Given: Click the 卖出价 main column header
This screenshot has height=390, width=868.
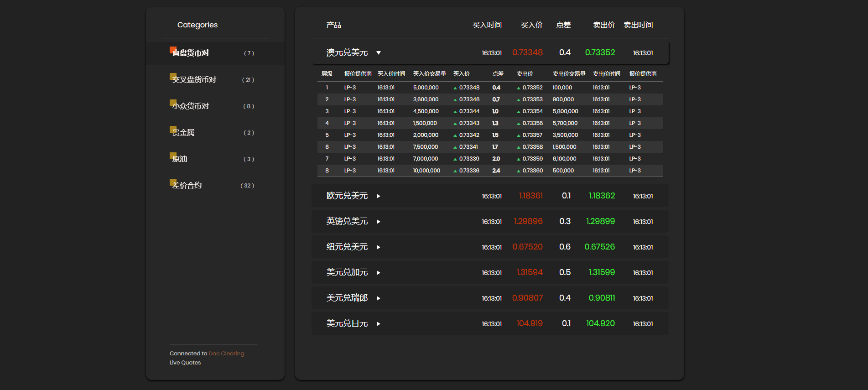Looking at the screenshot, I should pos(604,25).
